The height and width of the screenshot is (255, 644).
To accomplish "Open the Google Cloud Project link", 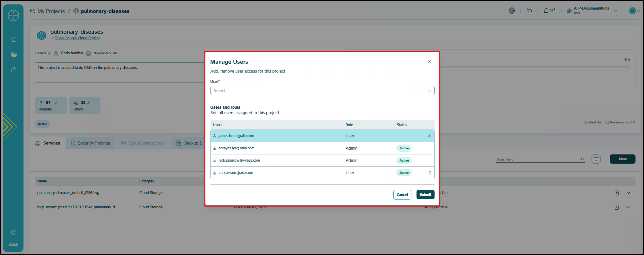I will point(77,38).
